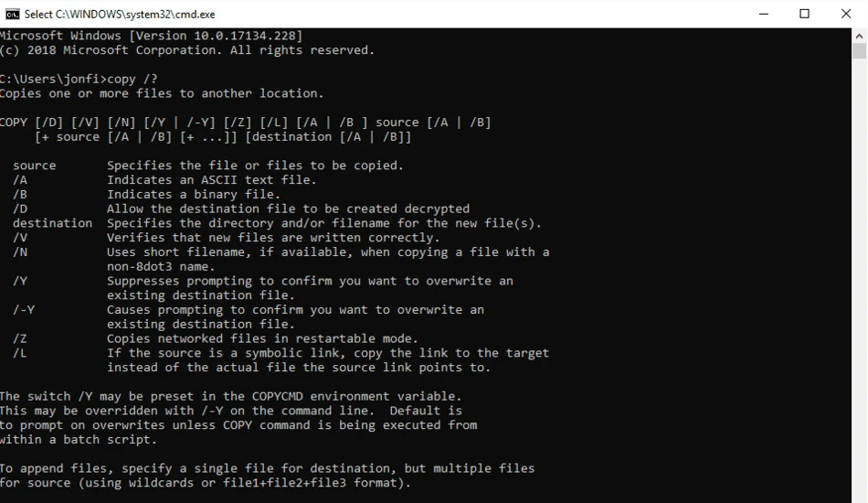Click the "Microsoft Windows" version line
Image resolution: width=868 pixels, height=503 pixels.
coord(151,36)
